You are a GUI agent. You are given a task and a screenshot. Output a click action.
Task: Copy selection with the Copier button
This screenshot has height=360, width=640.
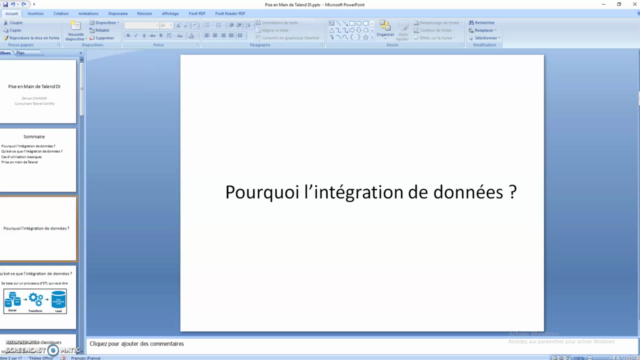tap(13, 30)
